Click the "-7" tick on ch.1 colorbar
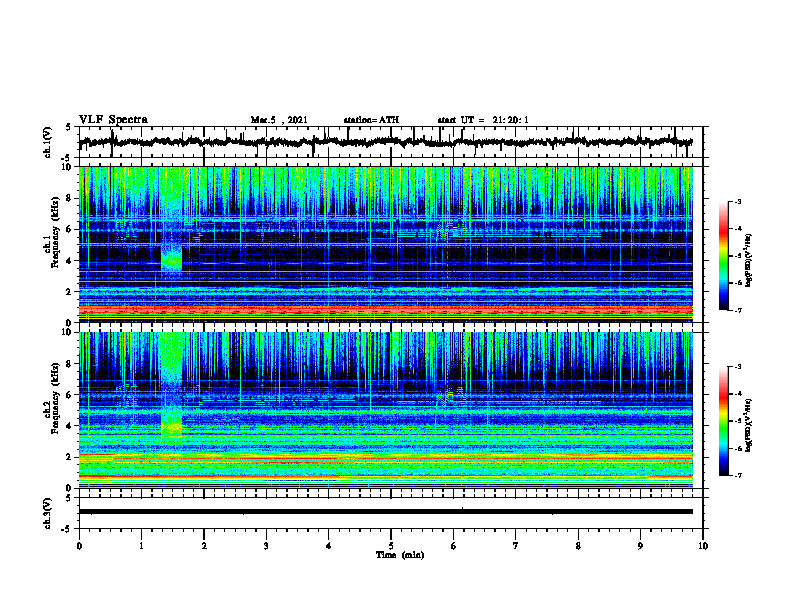Viewport: 792px width, 612px height. [x=738, y=310]
